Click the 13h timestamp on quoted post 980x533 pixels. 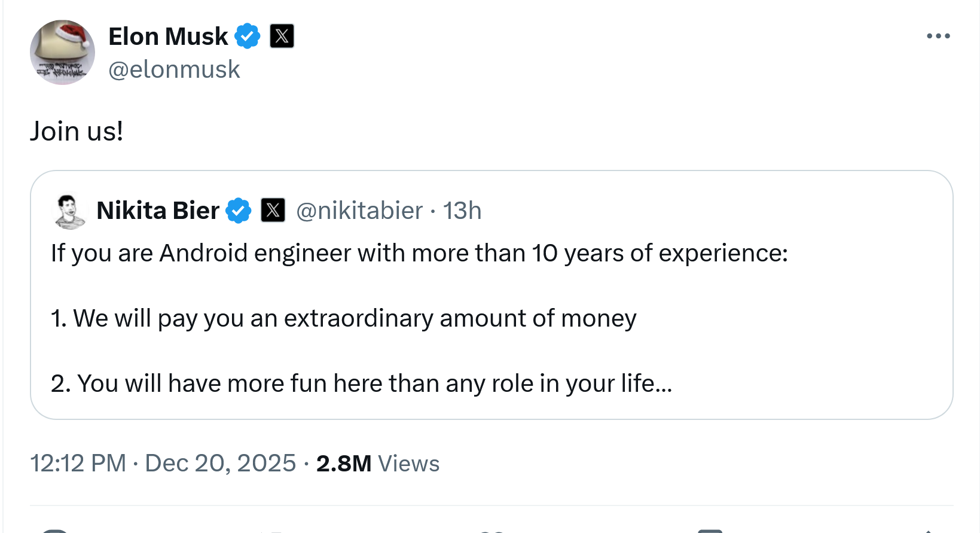[x=462, y=211]
